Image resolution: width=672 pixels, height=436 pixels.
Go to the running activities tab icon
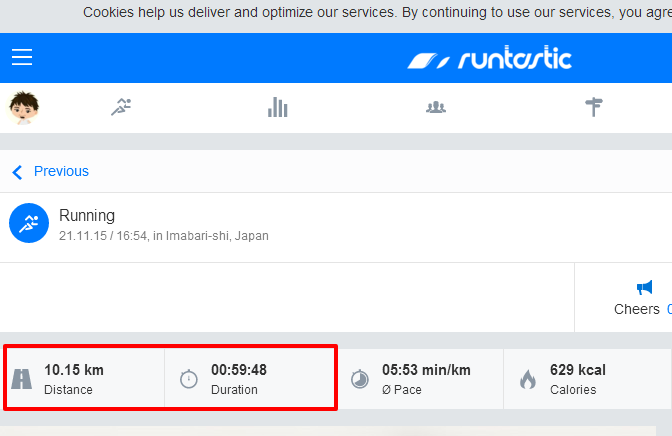coord(121,107)
